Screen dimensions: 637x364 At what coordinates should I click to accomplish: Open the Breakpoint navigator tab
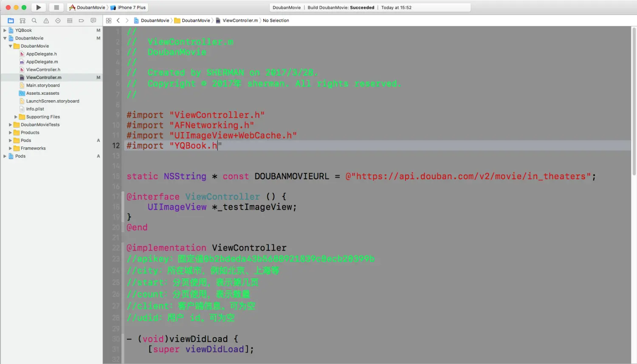(x=82, y=20)
